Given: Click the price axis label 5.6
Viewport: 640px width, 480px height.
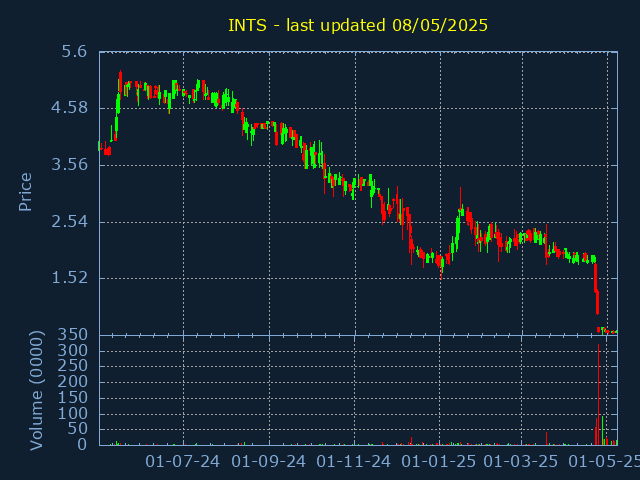Looking at the screenshot, I should [74, 52].
